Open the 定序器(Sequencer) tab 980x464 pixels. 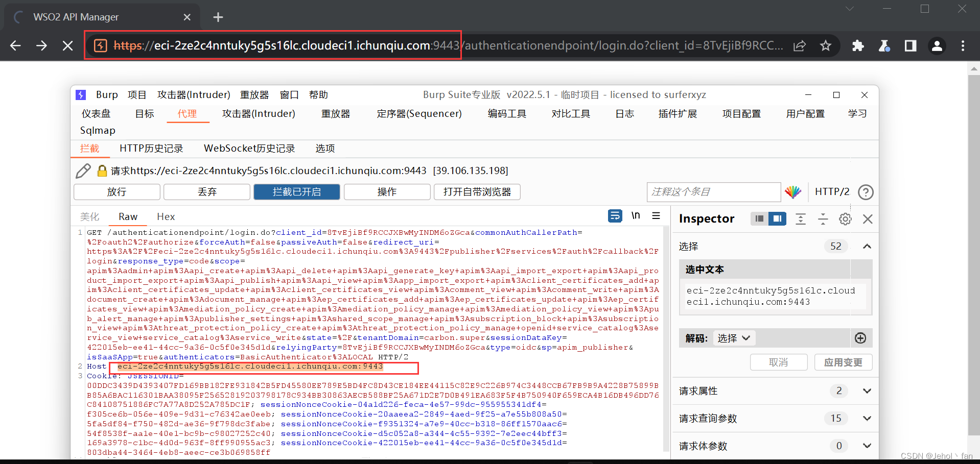[419, 114]
